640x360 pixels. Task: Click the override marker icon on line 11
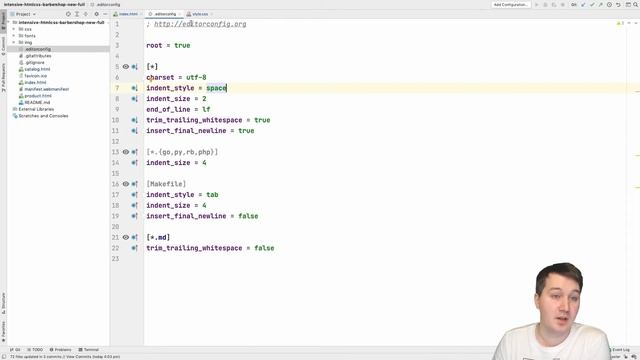134,131
